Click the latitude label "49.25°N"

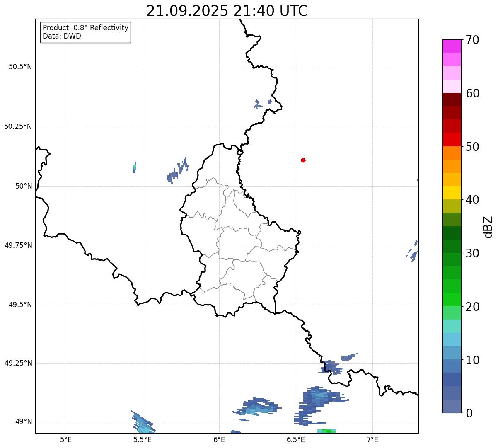tap(18, 363)
